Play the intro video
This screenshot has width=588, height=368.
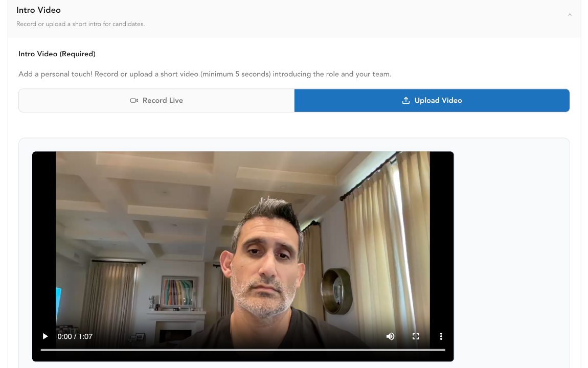tap(45, 336)
